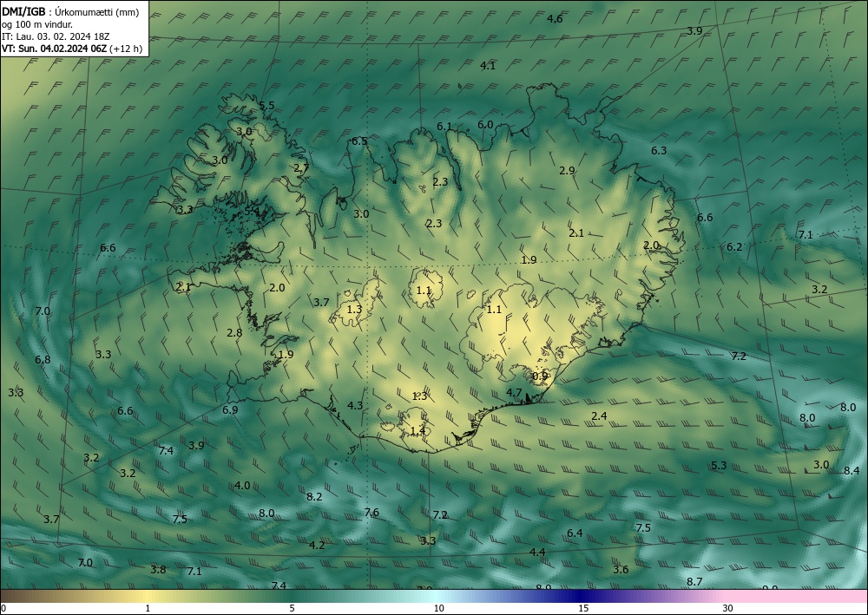This screenshot has height=615, width=868.
Task: Click the 2.9 value in northeast Iceland
Action: click(x=567, y=171)
